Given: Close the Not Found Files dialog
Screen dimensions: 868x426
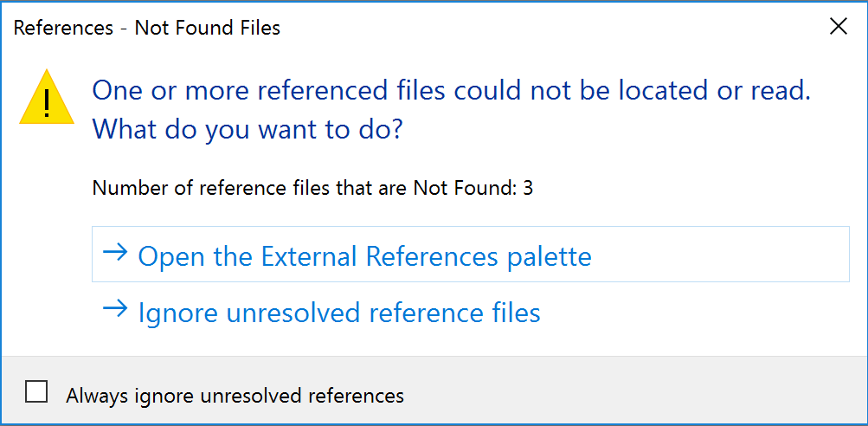Looking at the screenshot, I should tap(838, 27).
